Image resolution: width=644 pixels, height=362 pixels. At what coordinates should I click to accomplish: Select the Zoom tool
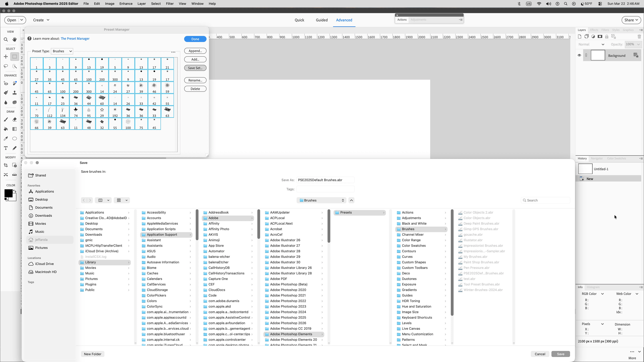[6, 39]
